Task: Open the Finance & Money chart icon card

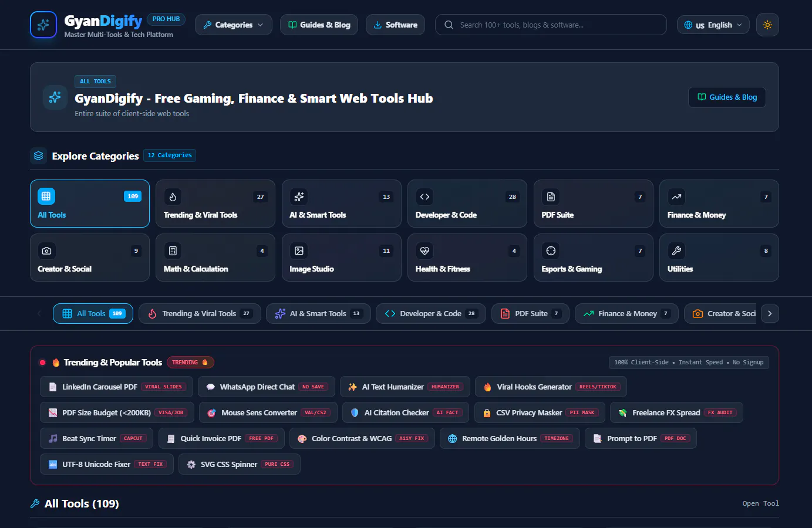Action: point(719,204)
